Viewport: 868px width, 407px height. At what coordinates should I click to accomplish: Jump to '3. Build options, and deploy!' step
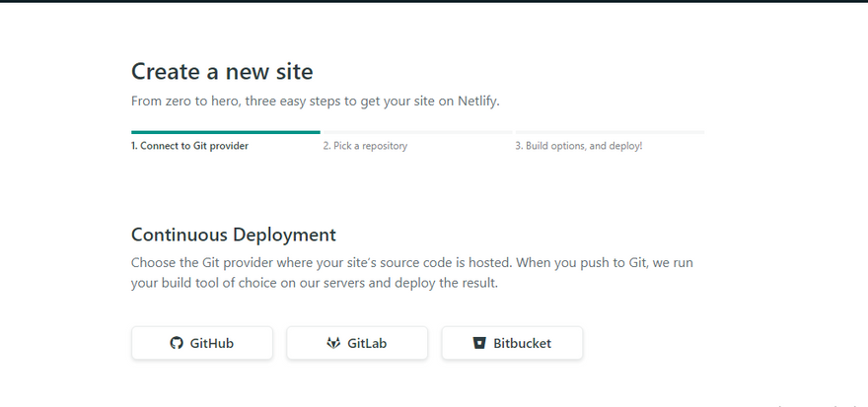(578, 146)
